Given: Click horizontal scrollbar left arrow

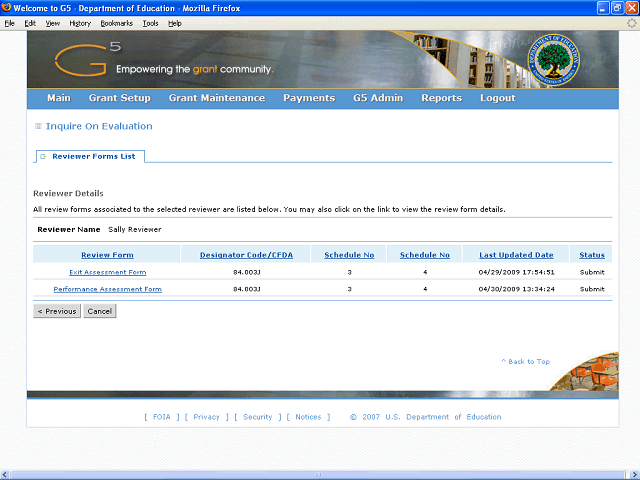Looking at the screenshot, I should pyautogui.click(x=5, y=475).
